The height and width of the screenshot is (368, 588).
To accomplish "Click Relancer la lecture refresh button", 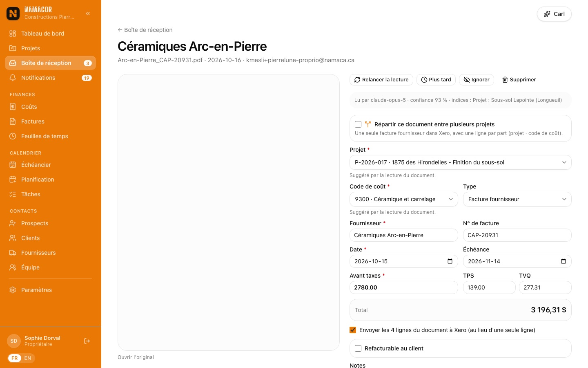I will point(381,80).
